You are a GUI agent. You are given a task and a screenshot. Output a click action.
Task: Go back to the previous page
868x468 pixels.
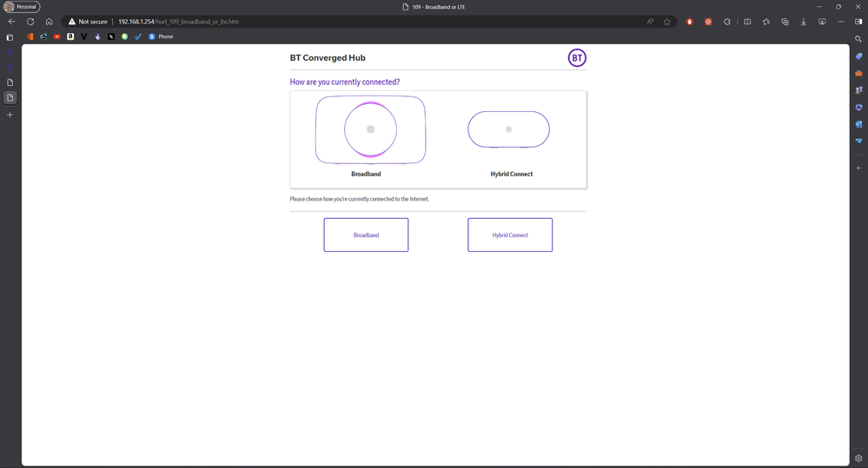tap(11, 22)
